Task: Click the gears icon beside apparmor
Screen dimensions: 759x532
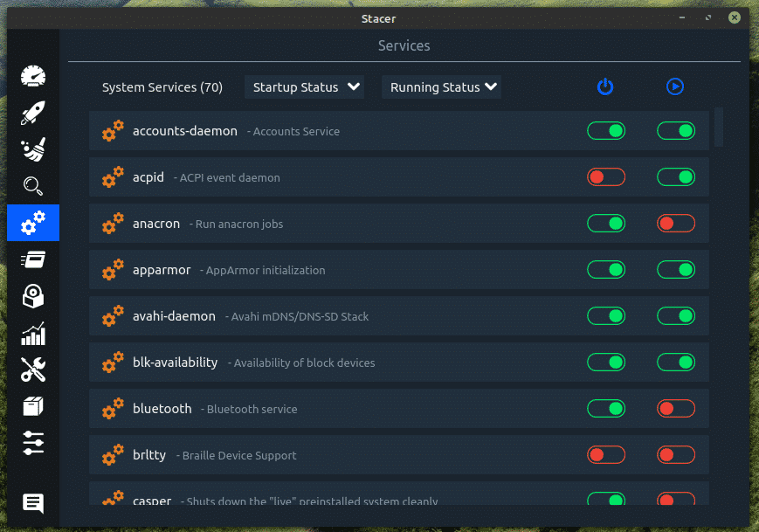Action: click(113, 270)
